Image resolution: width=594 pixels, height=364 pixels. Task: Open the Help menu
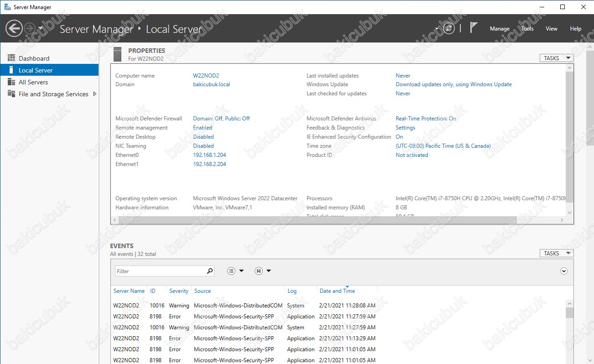(x=576, y=28)
